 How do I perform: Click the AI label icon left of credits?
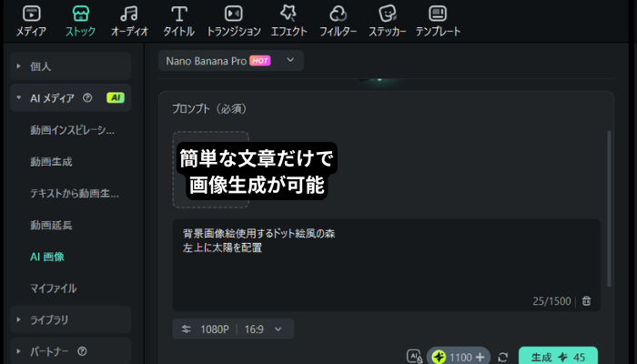(x=413, y=357)
